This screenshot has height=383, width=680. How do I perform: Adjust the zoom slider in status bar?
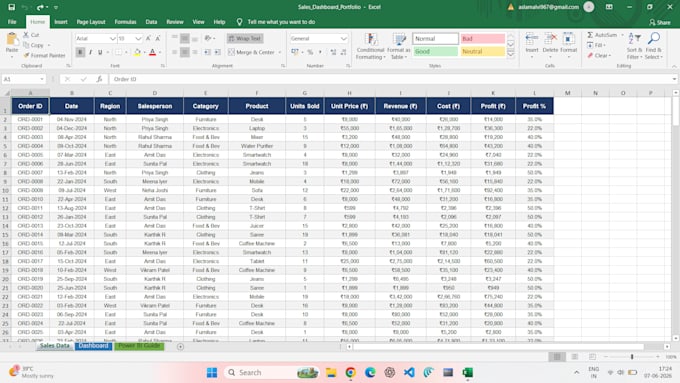pyautogui.click(x=632, y=357)
